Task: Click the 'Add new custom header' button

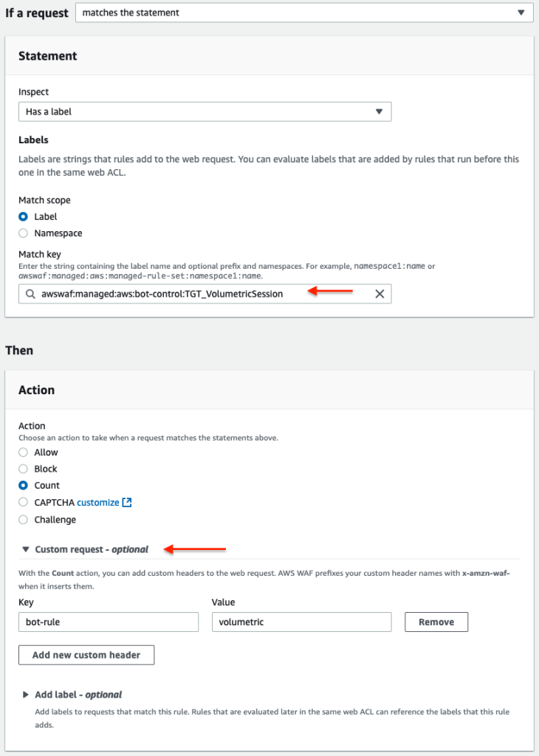Action: coord(86,655)
